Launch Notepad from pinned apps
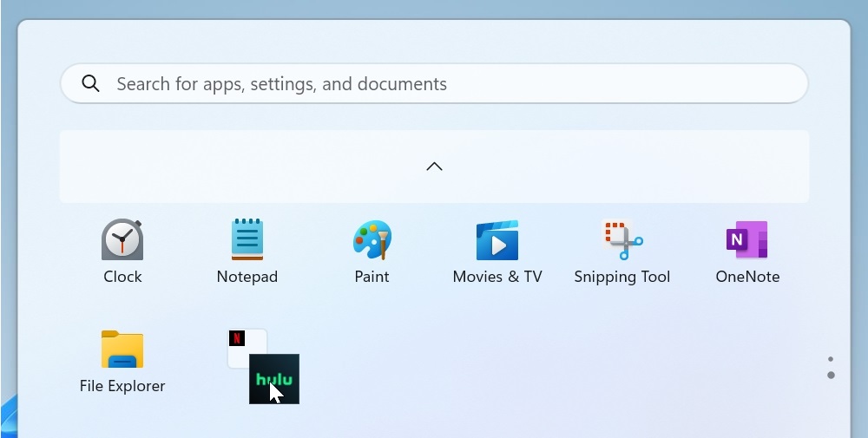Image resolution: width=868 pixels, height=438 pixels. coord(247,239)
